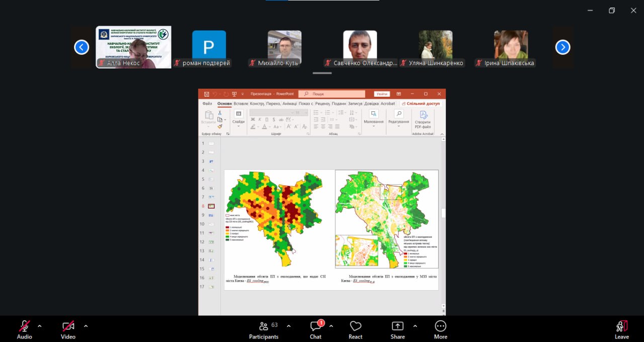Click the text highlight color icon
The width and height of the screenshot is (644, 342).
pos(253,126)
